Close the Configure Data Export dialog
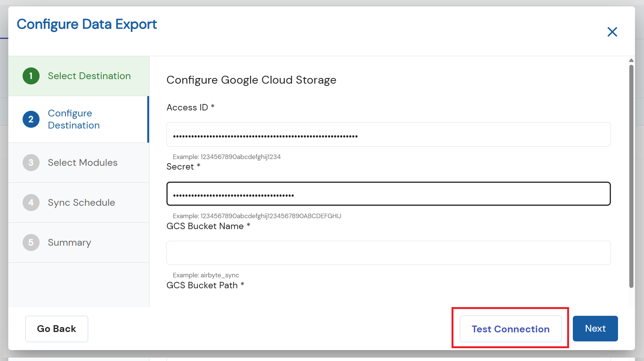The height and width of the screenshot is (361, 644). [x=612, y=32]
